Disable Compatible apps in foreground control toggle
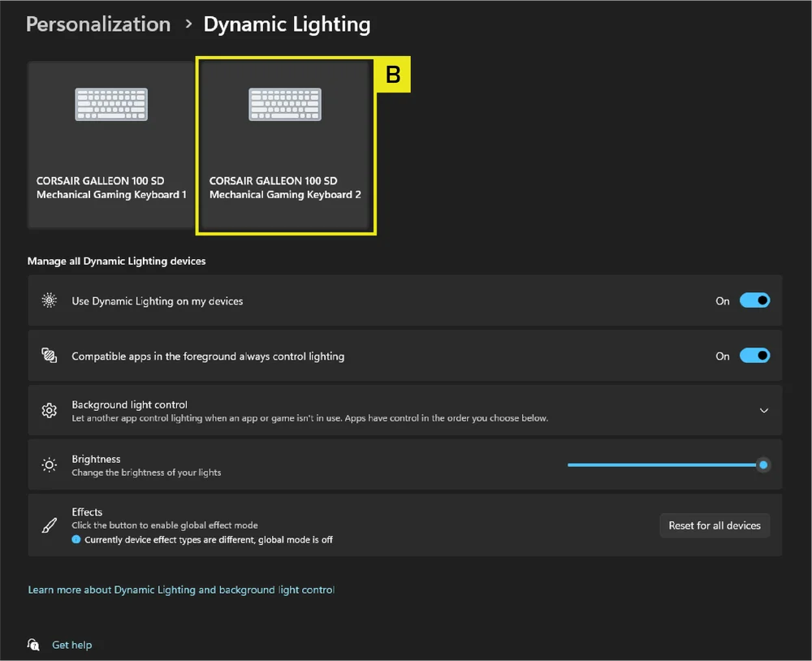The height and width of the screenshot is (661, 812). click(x=754, y=356)
